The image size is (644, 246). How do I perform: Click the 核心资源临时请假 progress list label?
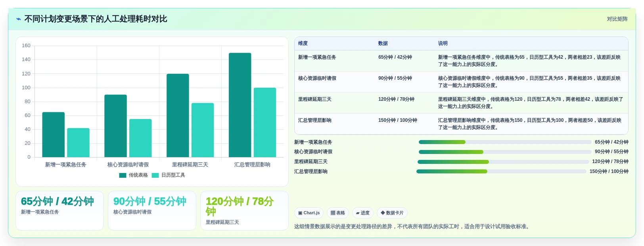pos(313,152)
